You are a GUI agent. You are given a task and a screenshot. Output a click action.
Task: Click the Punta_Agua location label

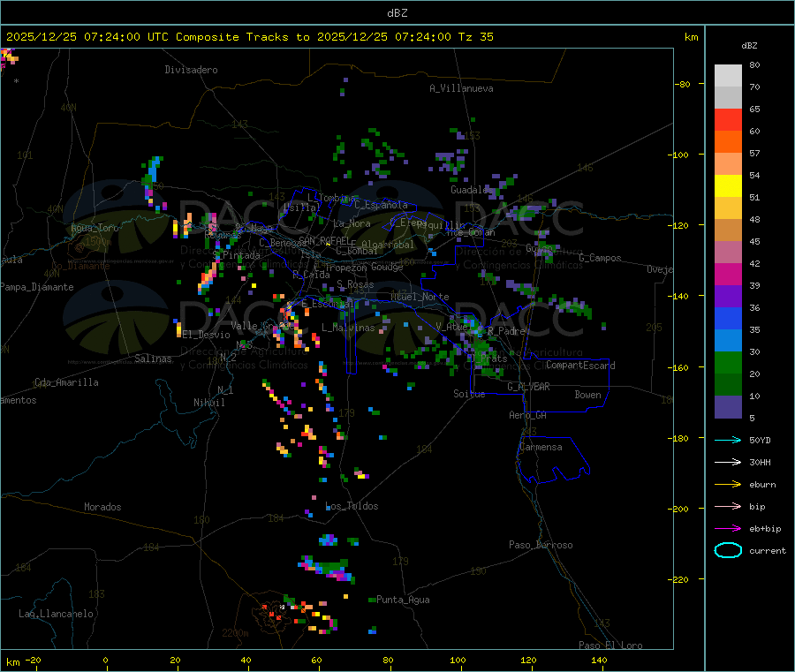click(x=403, y=600)
